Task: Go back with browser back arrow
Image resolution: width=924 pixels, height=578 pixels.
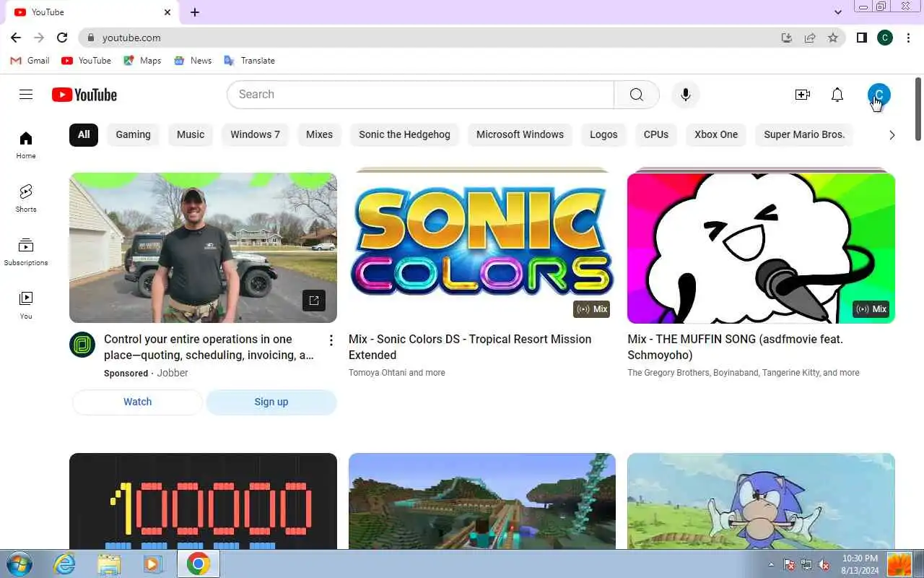Action: 16,38
